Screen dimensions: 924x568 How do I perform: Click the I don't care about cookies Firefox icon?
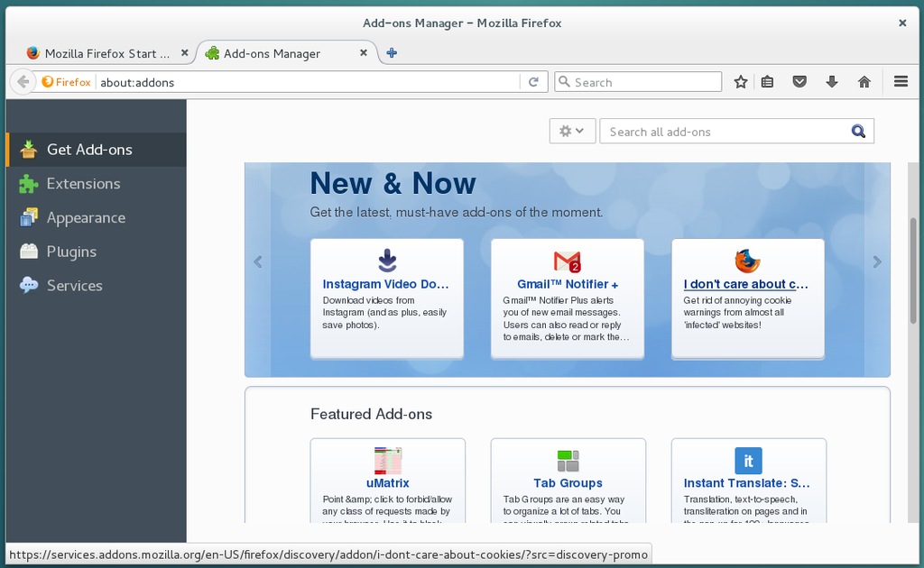(x=747, y=261)
